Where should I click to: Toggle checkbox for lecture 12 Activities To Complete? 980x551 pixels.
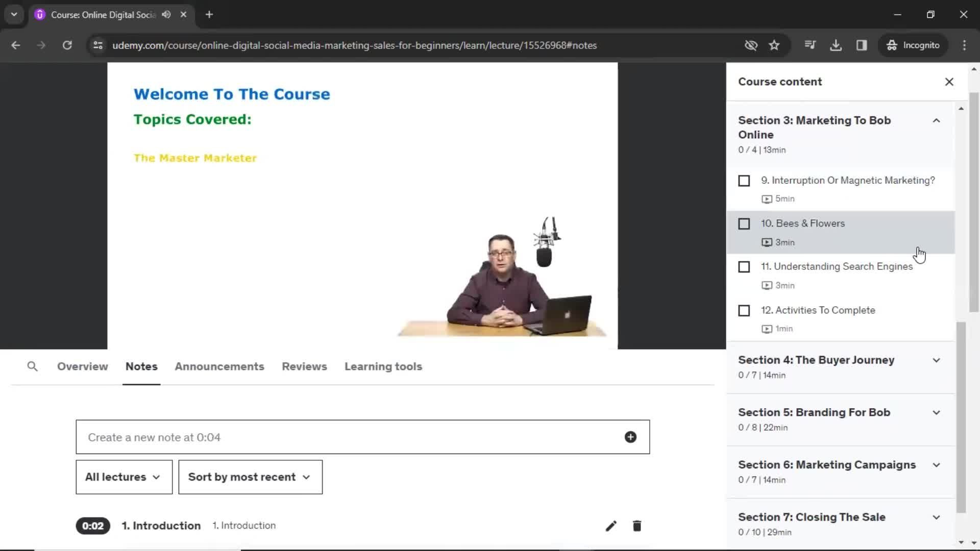point(744,310)
